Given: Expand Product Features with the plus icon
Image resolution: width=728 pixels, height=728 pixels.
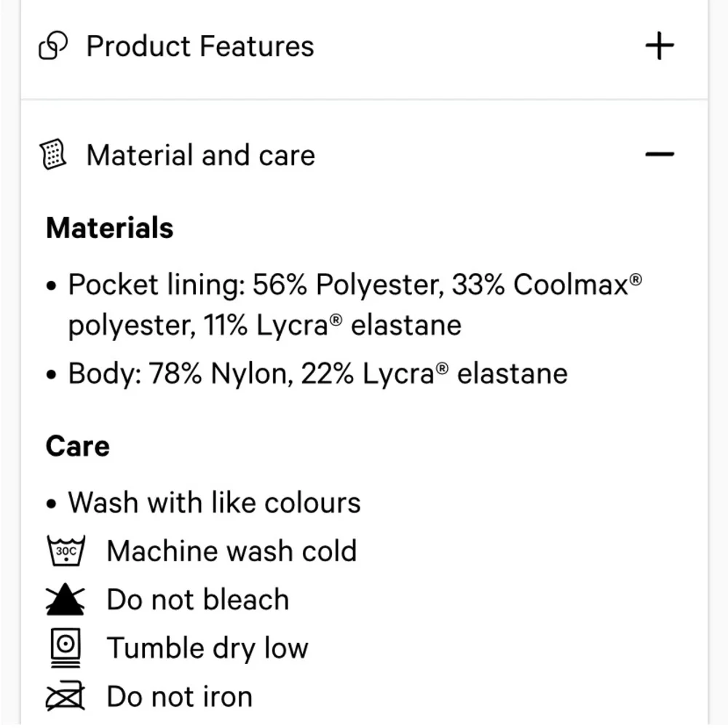Looking at the screenshot, I should (660, 47).
